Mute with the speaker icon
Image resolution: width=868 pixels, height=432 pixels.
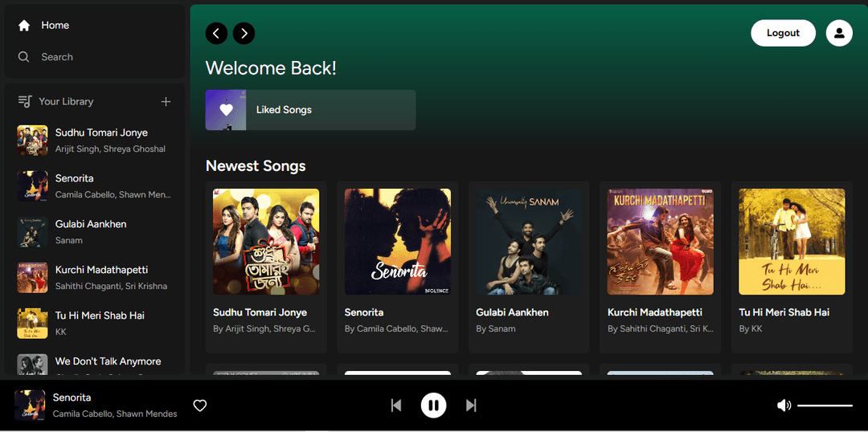(x=784, y=406)
